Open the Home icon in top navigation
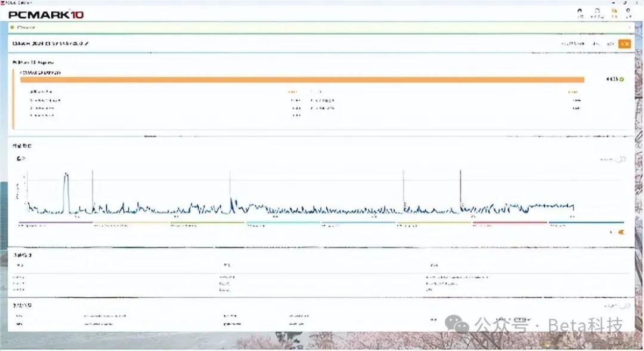Viewport: 644px width, 351px height. pos(580,13)
